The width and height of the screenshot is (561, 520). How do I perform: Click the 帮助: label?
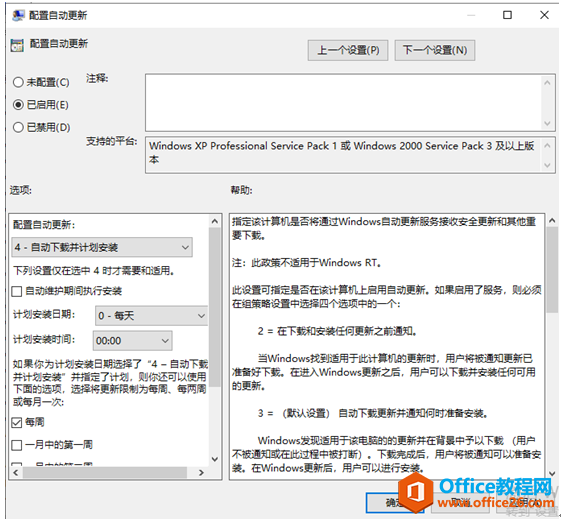coord(242,190)
